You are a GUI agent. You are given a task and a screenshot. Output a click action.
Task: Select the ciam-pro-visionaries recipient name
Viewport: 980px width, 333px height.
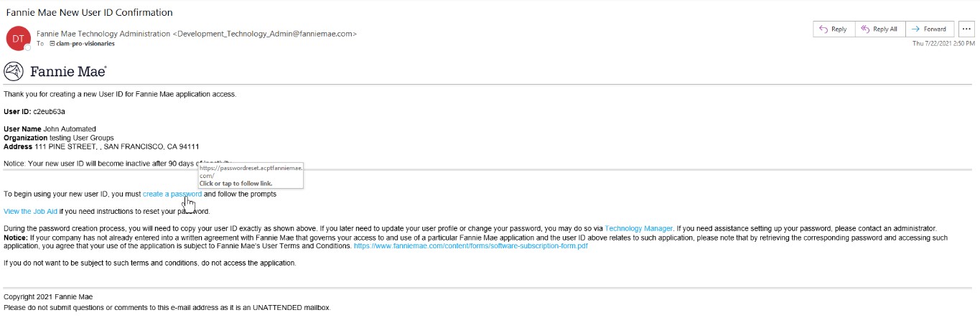pos(85,44)
